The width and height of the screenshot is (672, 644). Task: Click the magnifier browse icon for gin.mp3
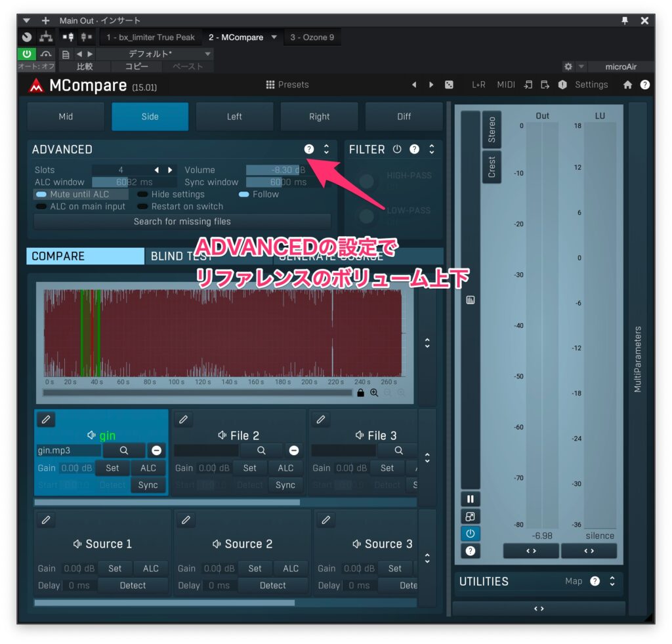[x=123, y=451]
